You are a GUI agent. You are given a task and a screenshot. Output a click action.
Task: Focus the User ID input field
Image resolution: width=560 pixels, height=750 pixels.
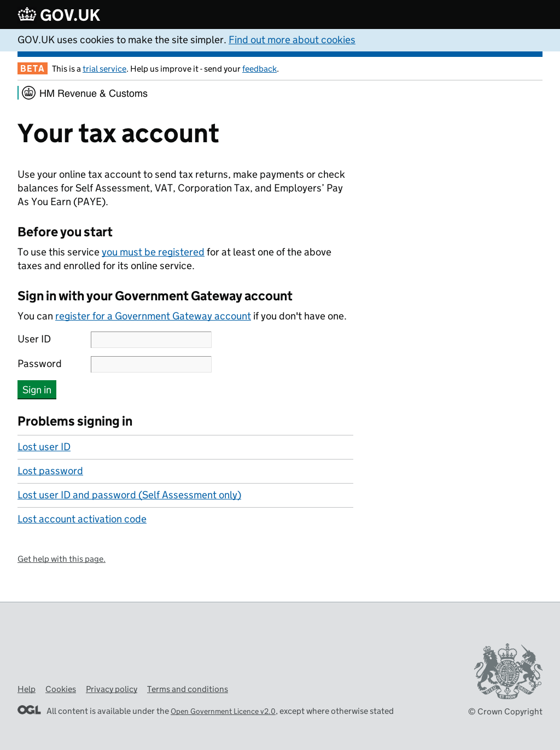(x=151, y=340)
